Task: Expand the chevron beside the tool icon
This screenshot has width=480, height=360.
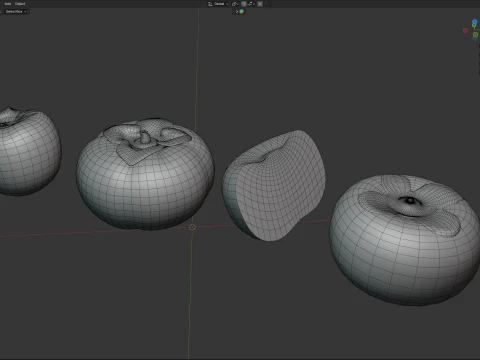Action: click(x=237, y=11)
